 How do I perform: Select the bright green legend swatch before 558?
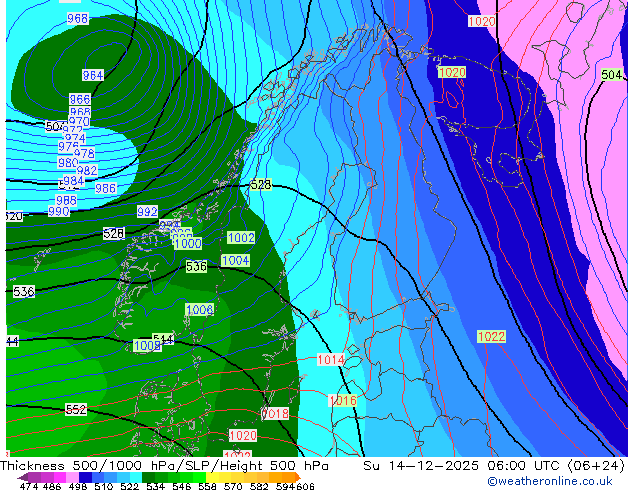click(200, 477)
